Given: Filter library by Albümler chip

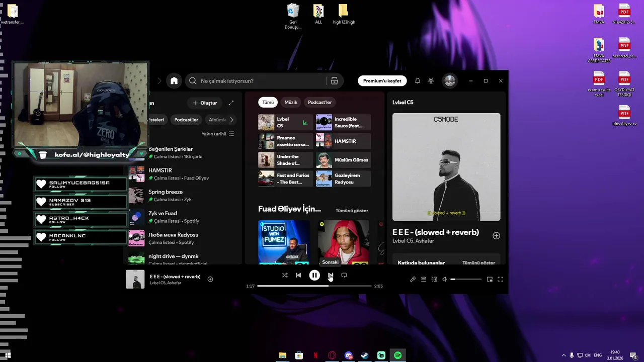Looking at the screenshot, I should (217, 120).
